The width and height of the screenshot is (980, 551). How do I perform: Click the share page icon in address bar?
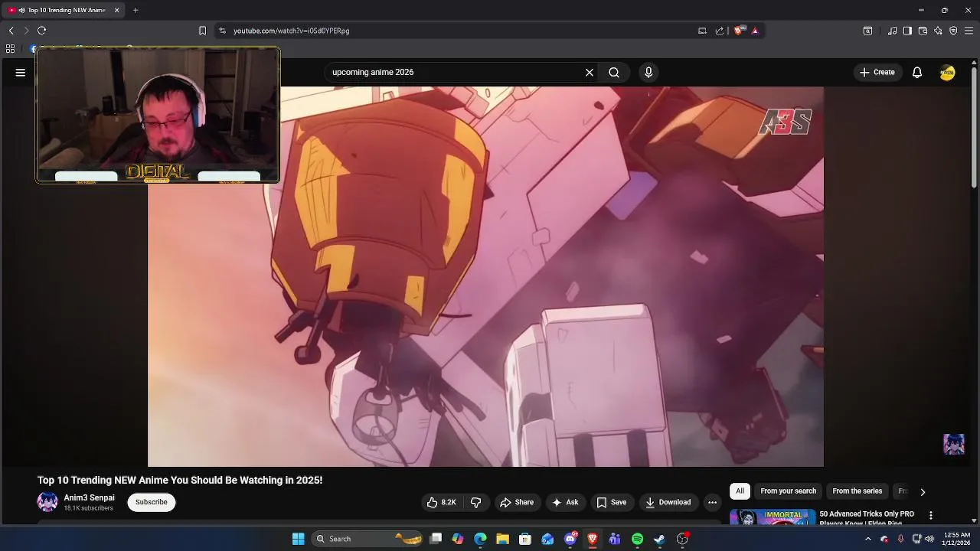point(720,31)
